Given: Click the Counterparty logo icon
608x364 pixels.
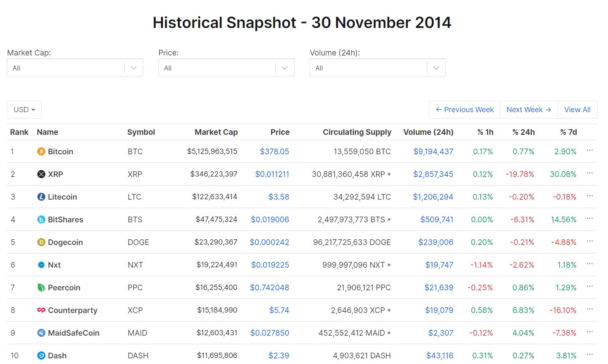Looking at the screenshot, I should pyautogui.click(x=41, y=310).
